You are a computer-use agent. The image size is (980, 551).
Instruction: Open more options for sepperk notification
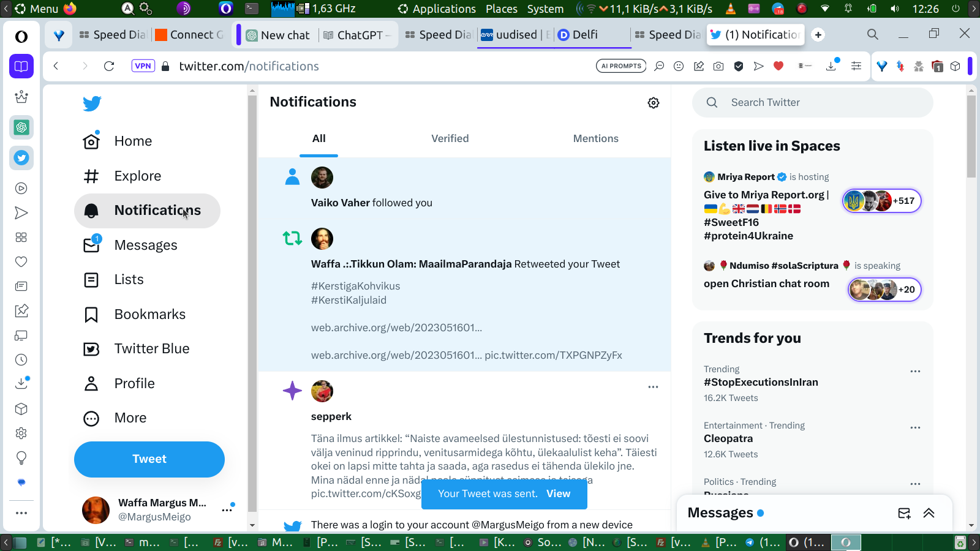(654, 387)
